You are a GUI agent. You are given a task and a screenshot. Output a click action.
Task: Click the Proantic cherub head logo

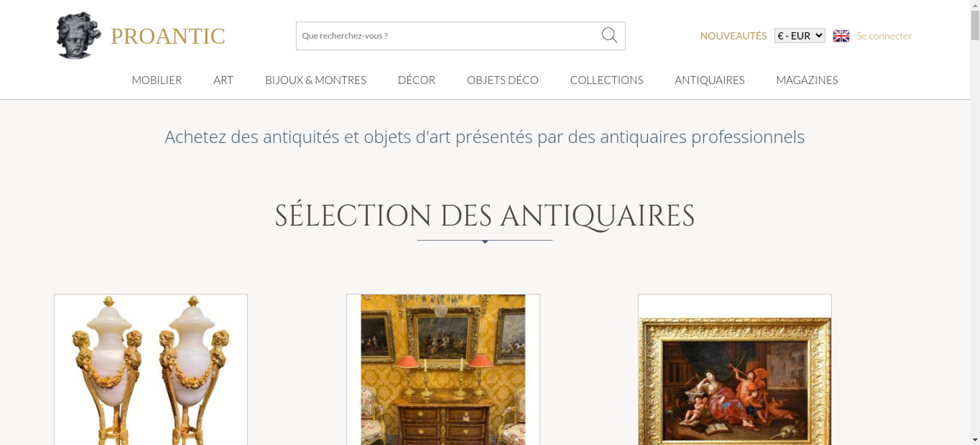[78, 35]
